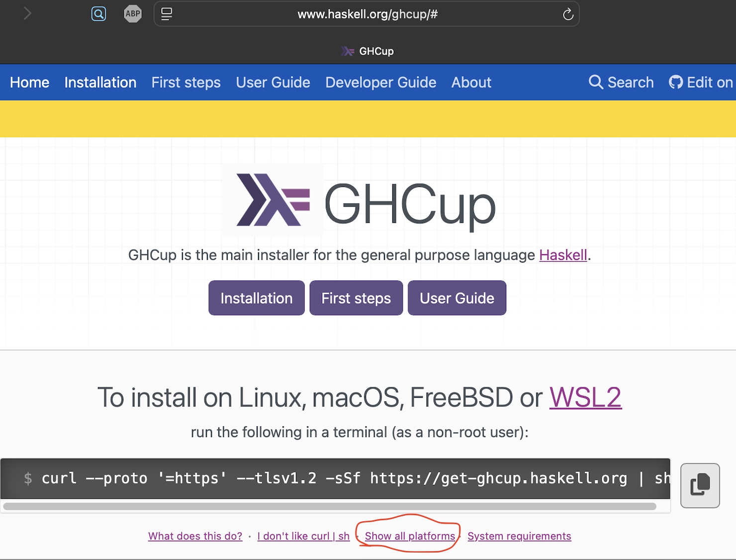The width and height of the screenshot is (736, 560).
Task: Follow the WSL2 link in heading
Action: coord(585,397)
